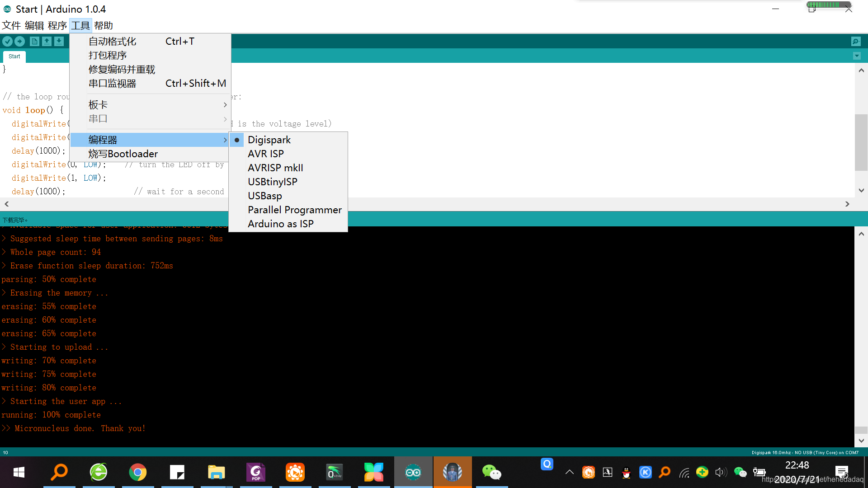
Task: Click the editor horizontal scroll right arrow
Action: click(847, 204)
